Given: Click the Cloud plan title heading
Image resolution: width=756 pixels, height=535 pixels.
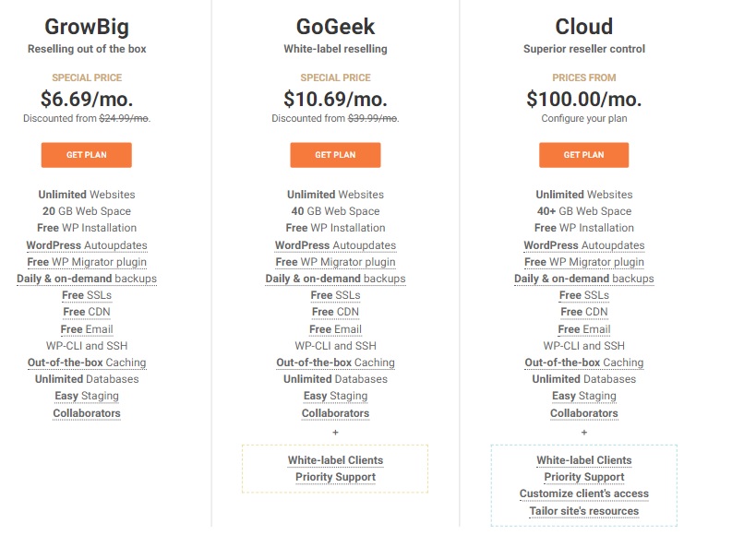Looking at the screenshot, I should (584, 27).
